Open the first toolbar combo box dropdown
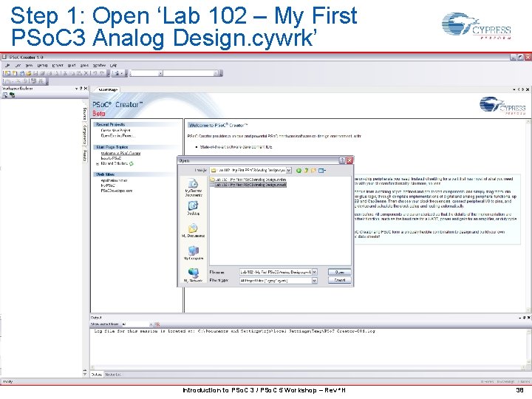 coord(160,73)
